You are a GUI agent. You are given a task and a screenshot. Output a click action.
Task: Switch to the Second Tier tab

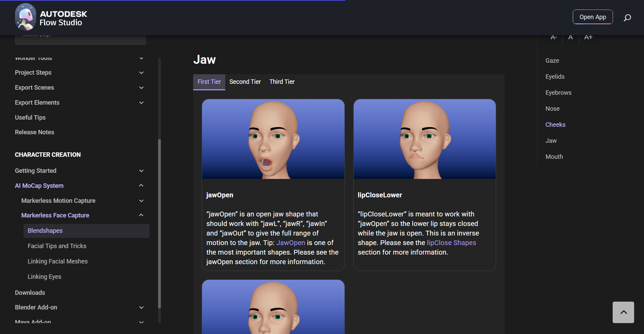click(245, 82)
